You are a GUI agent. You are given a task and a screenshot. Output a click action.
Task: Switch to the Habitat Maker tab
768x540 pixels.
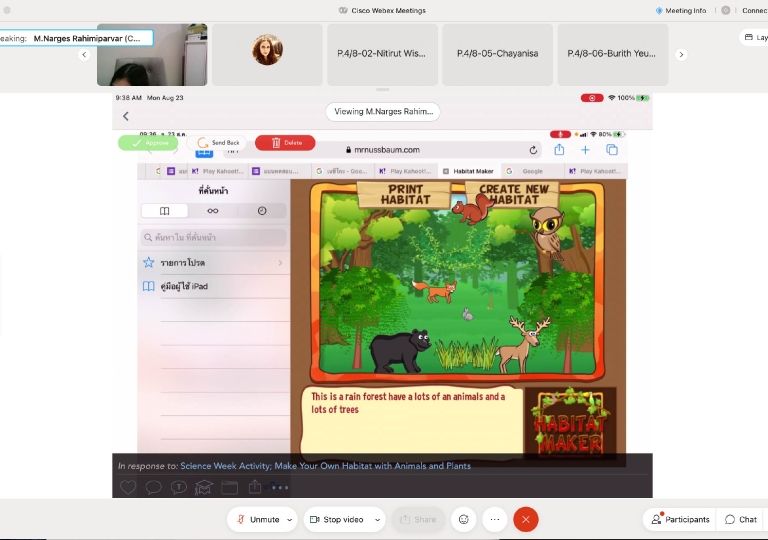point(469,171)
